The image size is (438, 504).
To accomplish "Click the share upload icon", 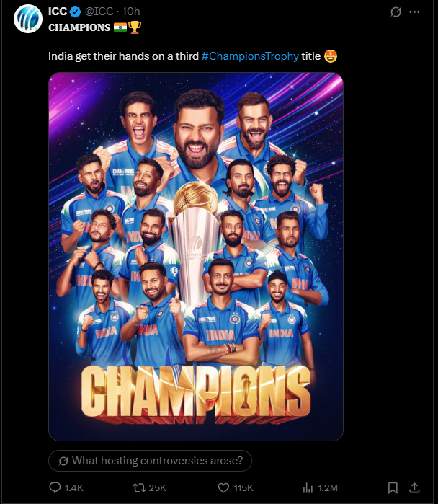I will pos(414,487).
